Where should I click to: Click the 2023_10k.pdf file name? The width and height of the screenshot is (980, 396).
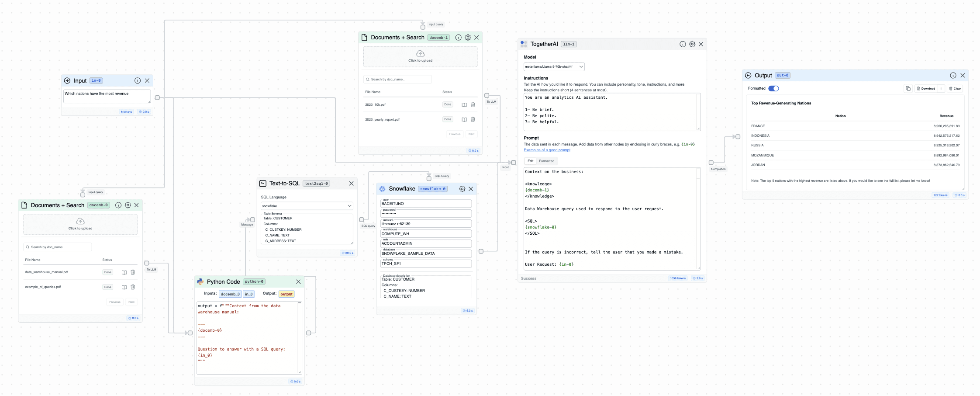375,105
